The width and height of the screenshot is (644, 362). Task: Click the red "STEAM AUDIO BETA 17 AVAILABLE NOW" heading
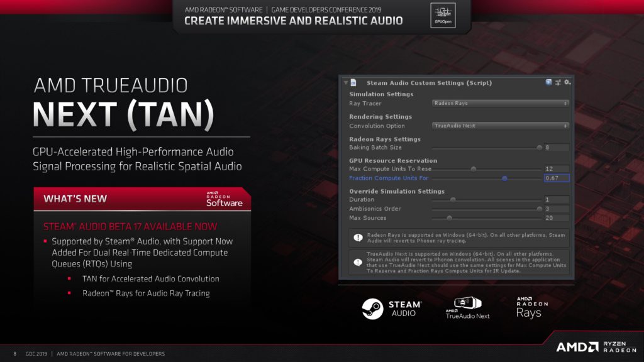pyautogui.click(x=130, y=226)
